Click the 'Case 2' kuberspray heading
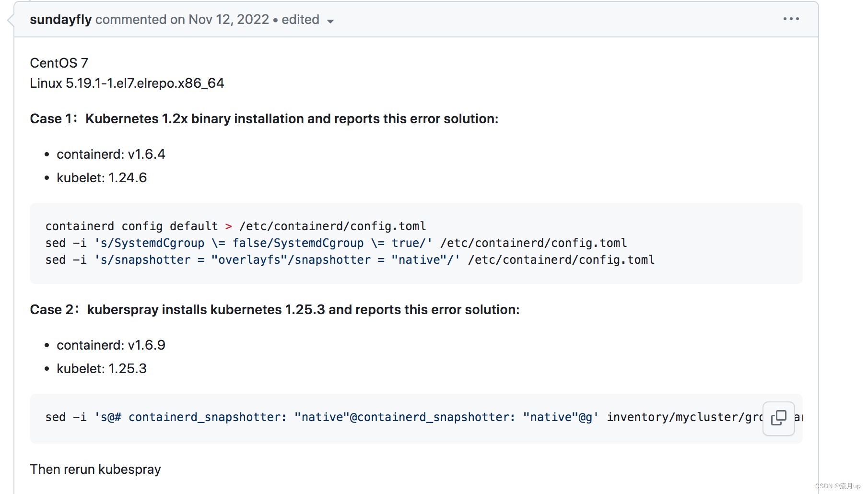This screenshot has width=868, height=494. click(275, 310)
